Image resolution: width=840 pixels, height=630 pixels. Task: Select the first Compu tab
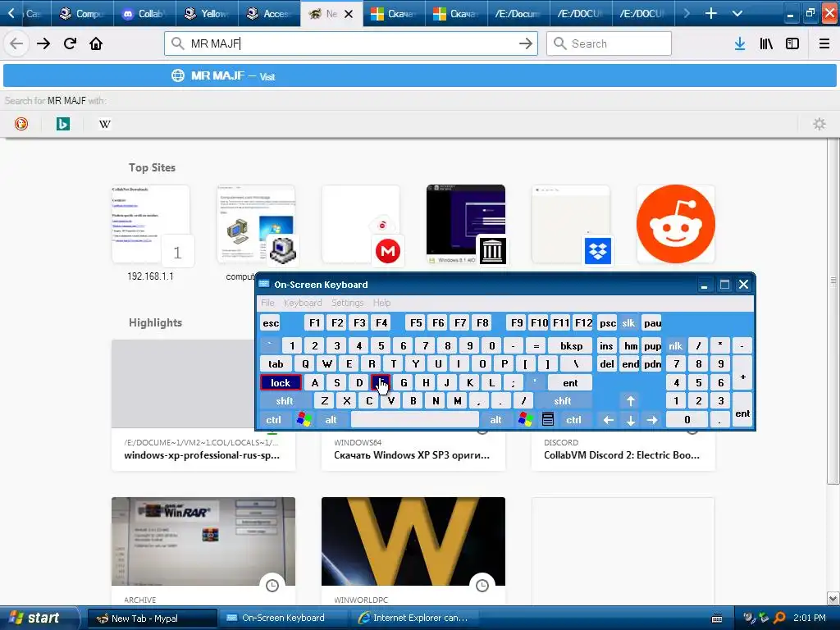(x=83, y=13)
